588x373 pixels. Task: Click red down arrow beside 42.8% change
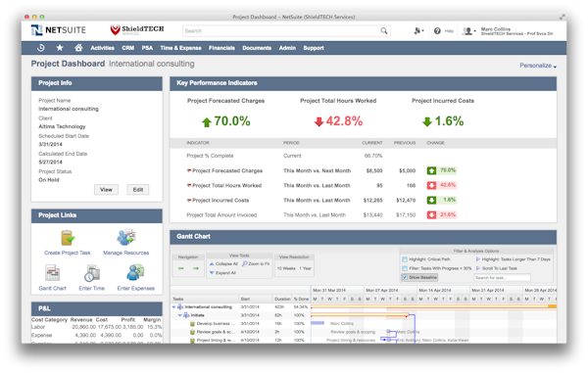point(431,185)
